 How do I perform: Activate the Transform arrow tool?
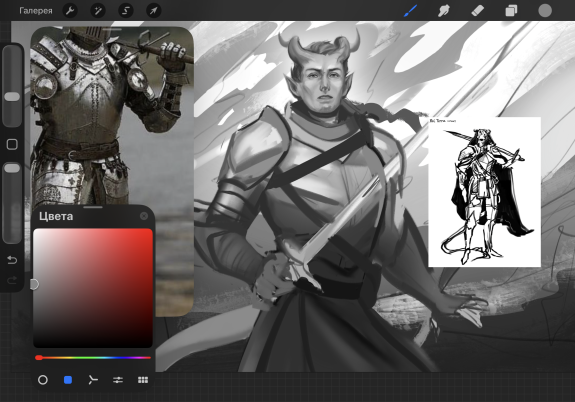point(154,11)
